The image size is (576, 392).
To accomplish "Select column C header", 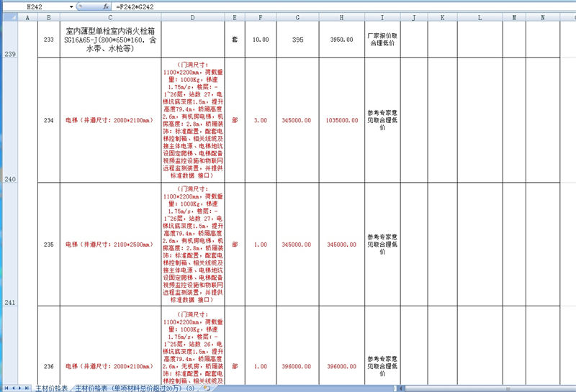I will coord(110,17).
